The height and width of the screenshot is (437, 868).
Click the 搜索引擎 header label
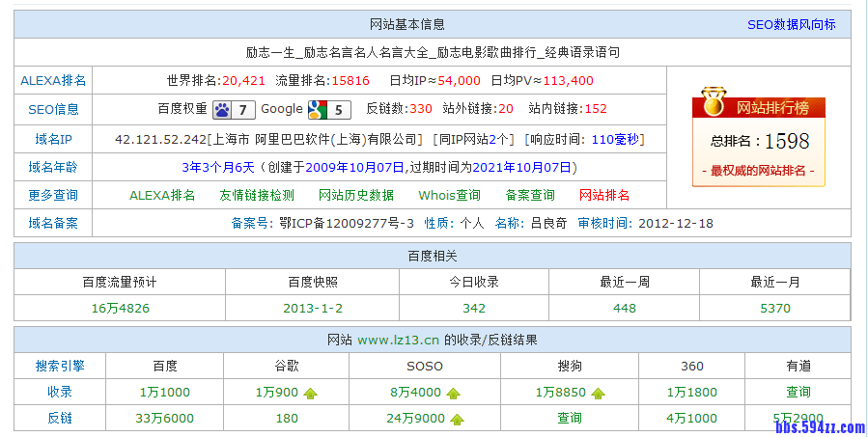click(x=60, y=367)
